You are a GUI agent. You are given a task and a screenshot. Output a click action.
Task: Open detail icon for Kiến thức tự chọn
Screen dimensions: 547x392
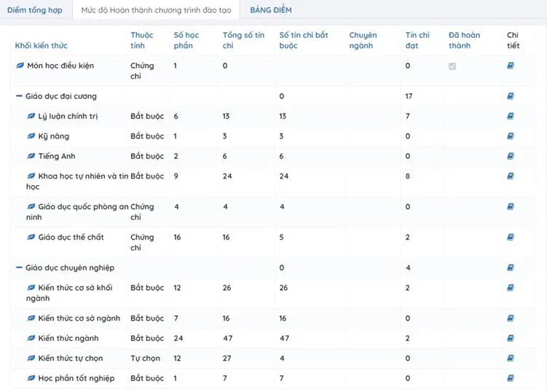point(511,358)
